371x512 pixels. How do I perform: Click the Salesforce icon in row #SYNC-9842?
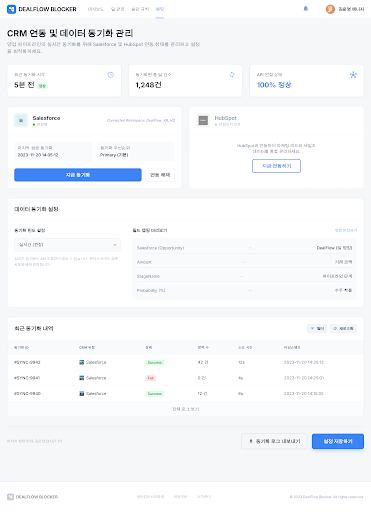[x=81, y=362]
